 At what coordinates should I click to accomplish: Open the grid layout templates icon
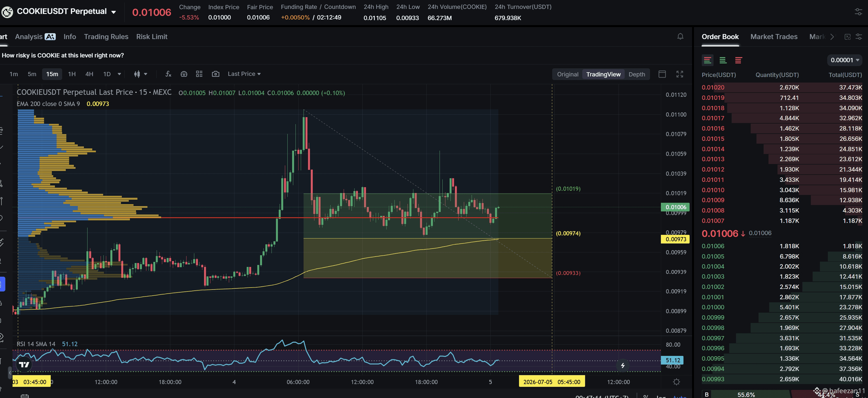199,74
